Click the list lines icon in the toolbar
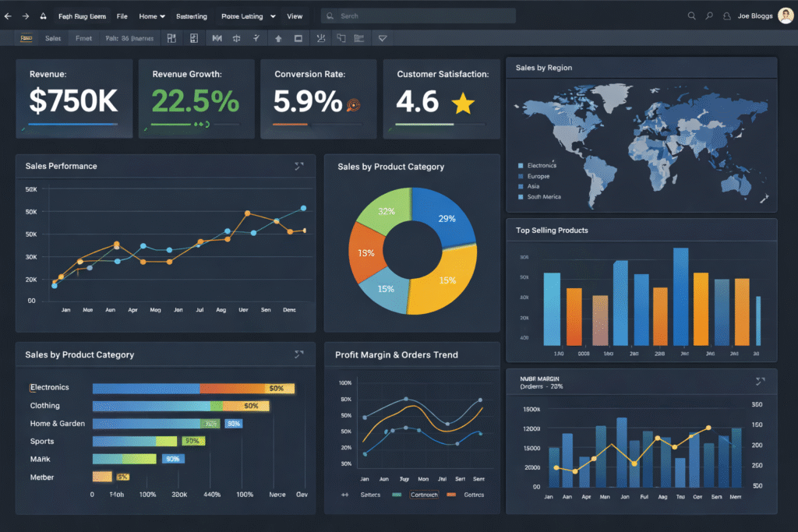 click(359, 38)
